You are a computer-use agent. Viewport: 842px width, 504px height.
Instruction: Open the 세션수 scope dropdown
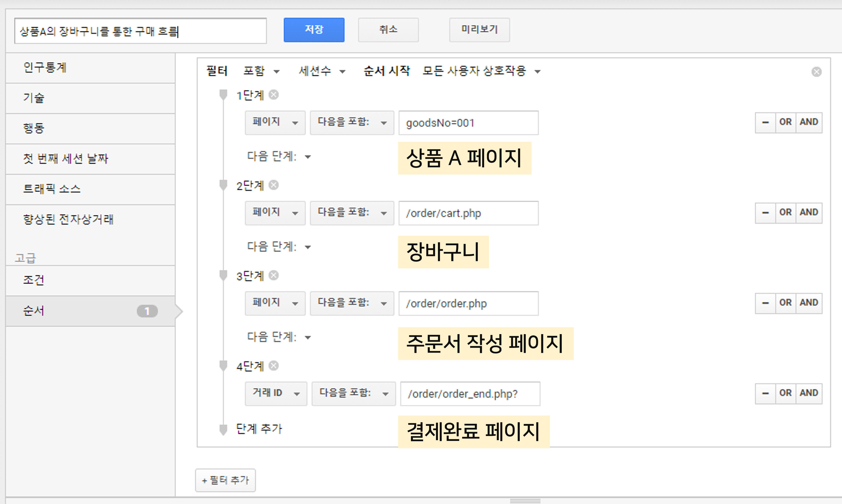click(x=322, y=71)
